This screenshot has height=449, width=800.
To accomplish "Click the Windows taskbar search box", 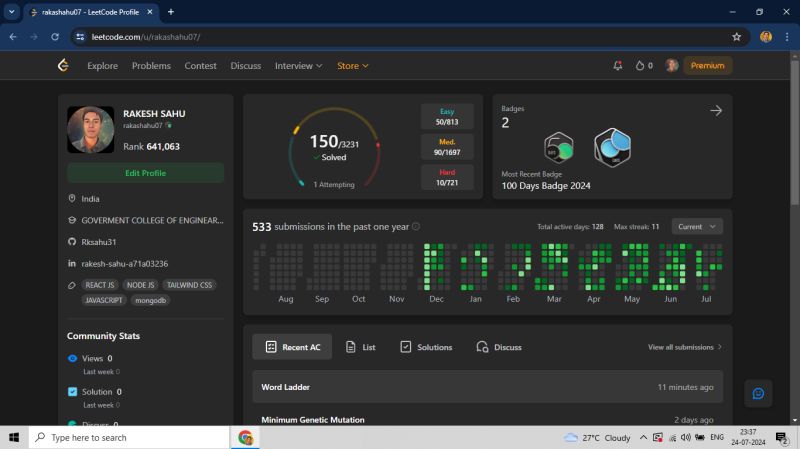I will 128,438.
